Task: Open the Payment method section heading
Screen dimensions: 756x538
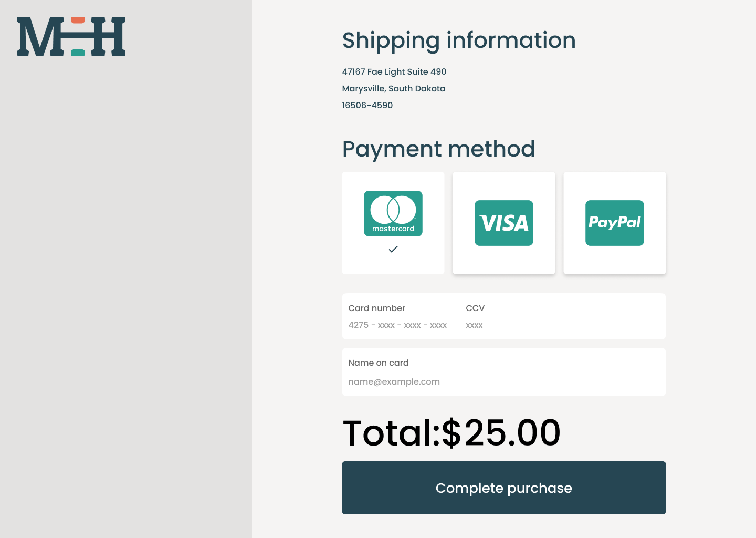Action: click(438, 149)
